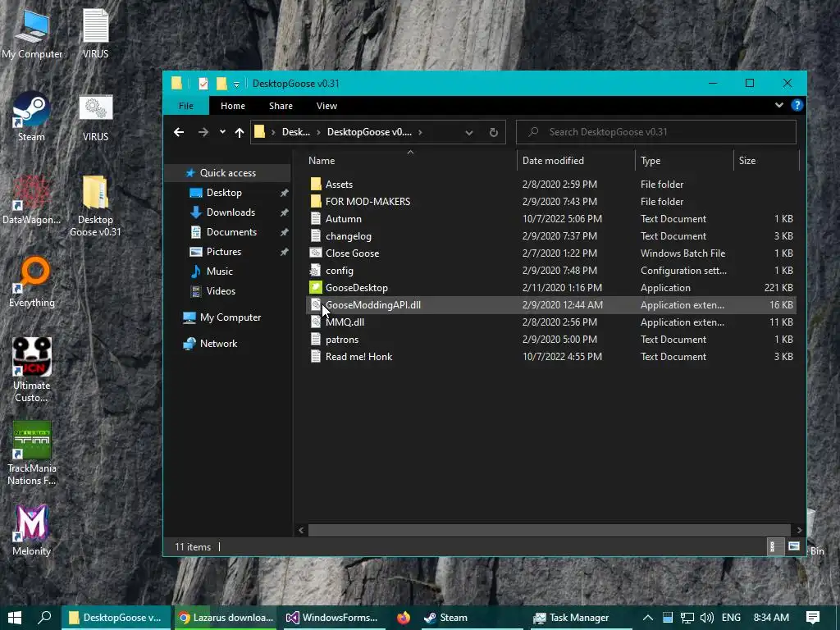The image size is (840, 630).
Task: Select the GooseDesktop application file
Action: [550, 288]
